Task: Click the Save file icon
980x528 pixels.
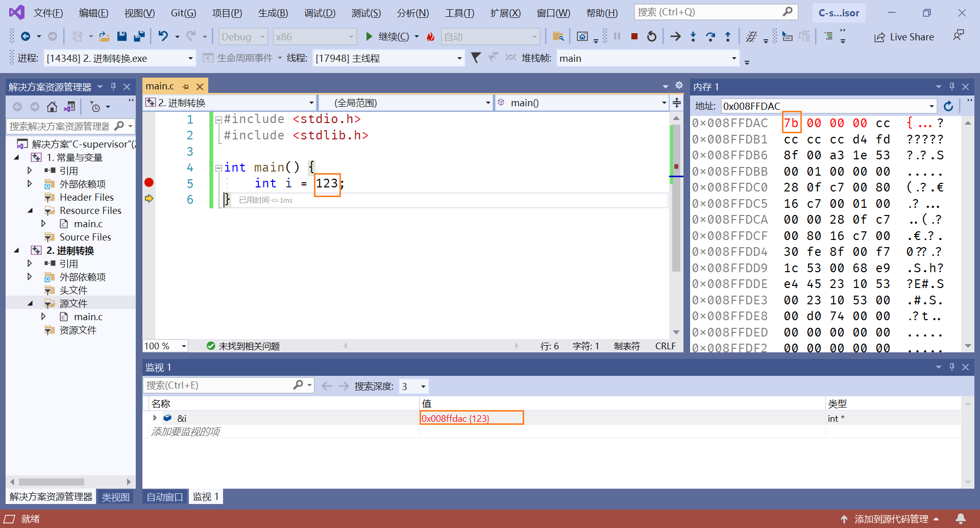Action: pos(121,36)
